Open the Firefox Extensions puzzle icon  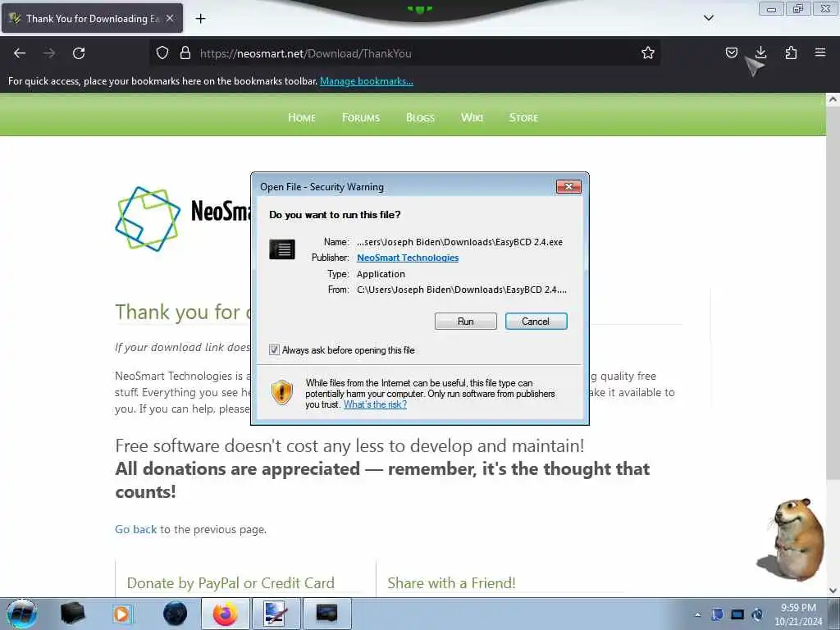click(791, 52)
